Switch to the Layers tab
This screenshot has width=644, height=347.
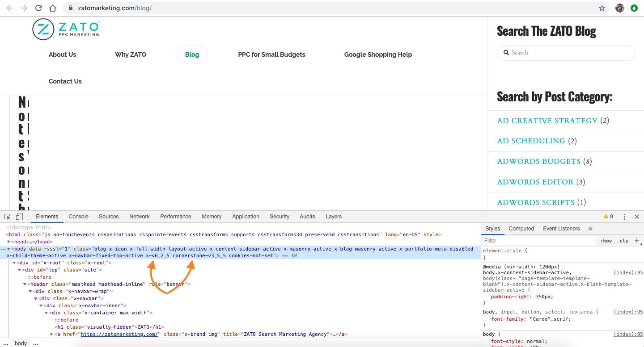tap(334, 217)
